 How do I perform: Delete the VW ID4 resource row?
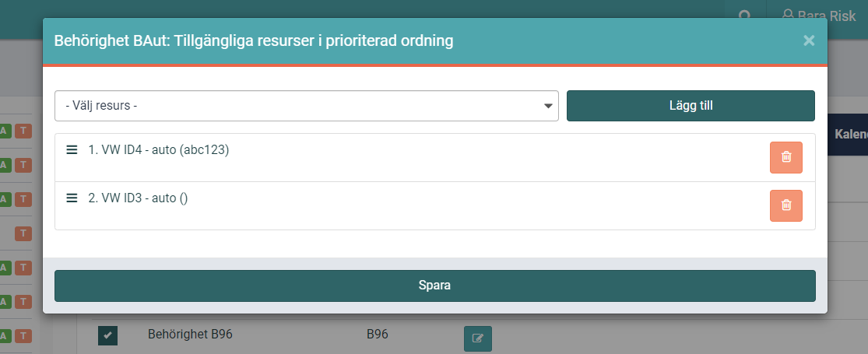(785, 157)
